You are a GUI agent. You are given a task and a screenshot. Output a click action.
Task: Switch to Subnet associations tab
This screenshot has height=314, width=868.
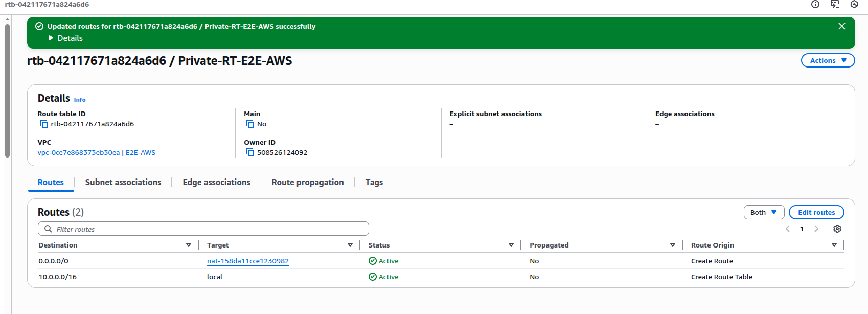[123, 183]
